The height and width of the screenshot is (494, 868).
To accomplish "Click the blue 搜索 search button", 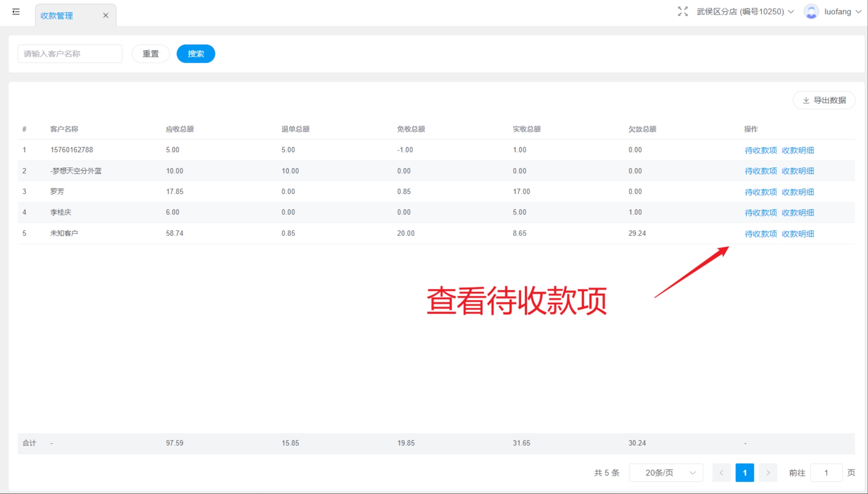I will tap(196, 54).
